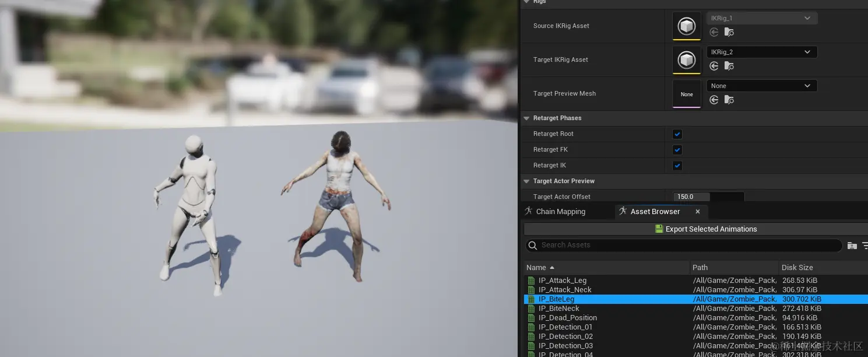Switch to the Chain Mapping tab

click(x=555, y=211)
